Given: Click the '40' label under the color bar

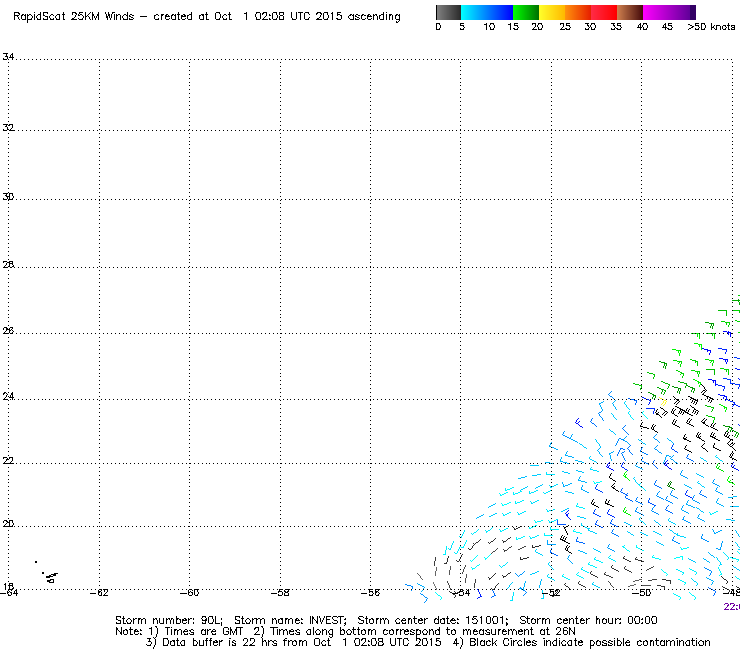Looking at the screenshot, I should pyautogui.click(x=642, y=27).
